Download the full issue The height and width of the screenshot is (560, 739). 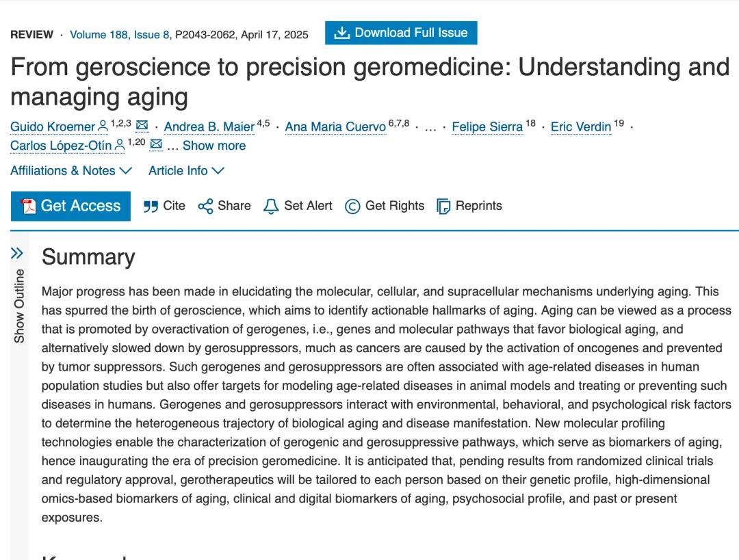pos(401,33)
